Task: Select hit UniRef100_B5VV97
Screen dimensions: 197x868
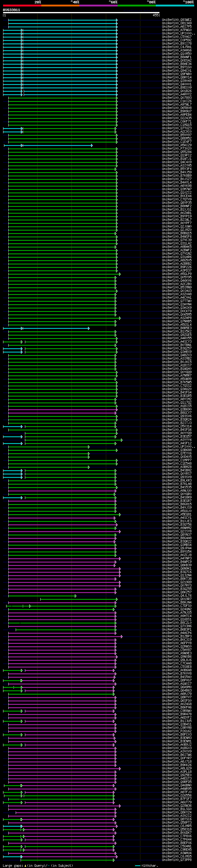Action: pos(177,135)
